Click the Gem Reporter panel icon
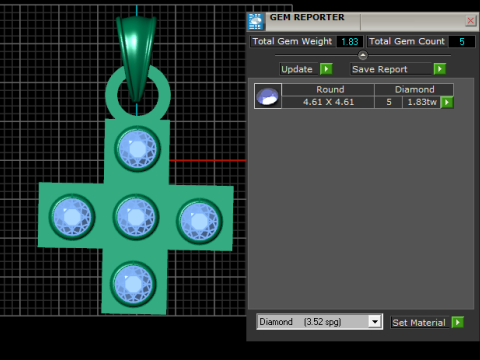 click(x=256, y=21)
